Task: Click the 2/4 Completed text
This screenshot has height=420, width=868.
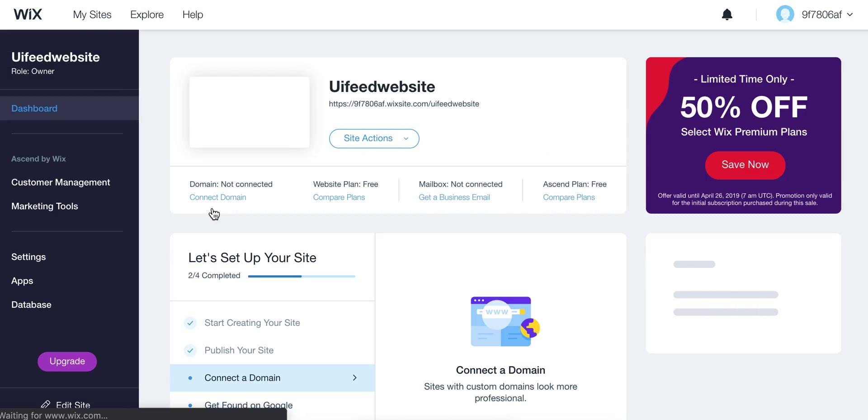Action: [x=214, y=276]
